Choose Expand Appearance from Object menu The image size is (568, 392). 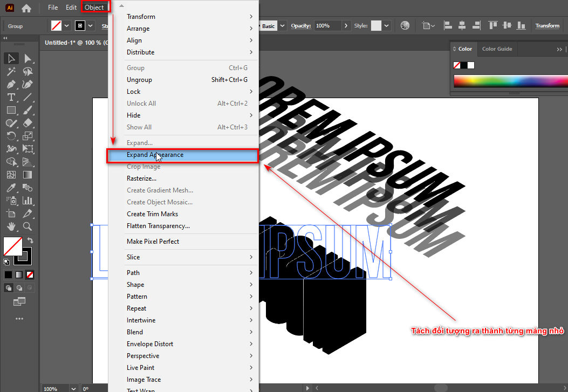(156, 155)
